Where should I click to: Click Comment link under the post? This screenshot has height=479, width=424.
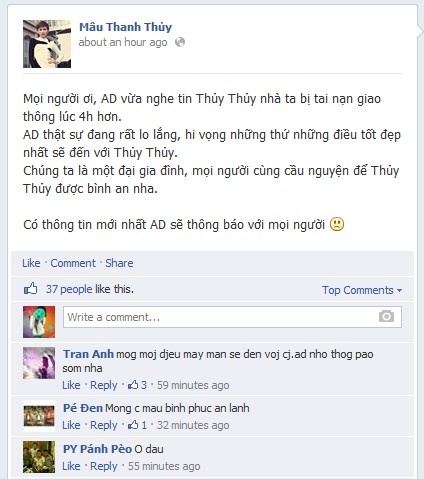click(x=73, y=263)
